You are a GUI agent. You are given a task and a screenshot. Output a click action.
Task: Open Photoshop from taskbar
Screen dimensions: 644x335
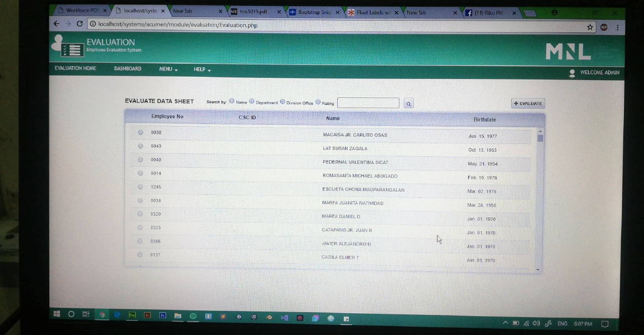(162, 315)
